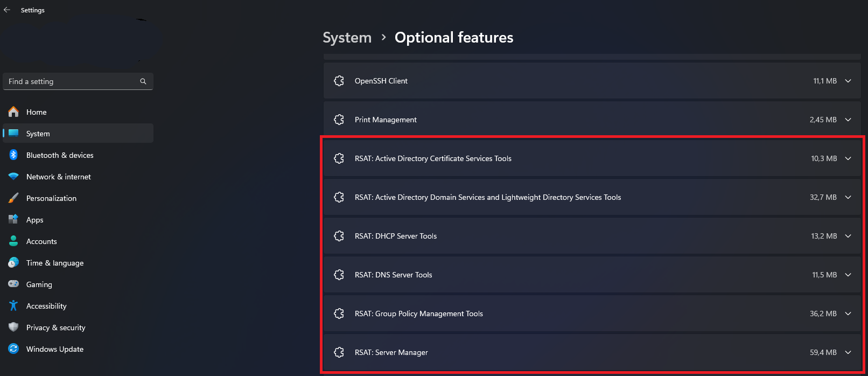Open Time & language settings
Image resolution: width=868 pixels, height=376 pixels.
pyautogui.click(x=78, y=262)
